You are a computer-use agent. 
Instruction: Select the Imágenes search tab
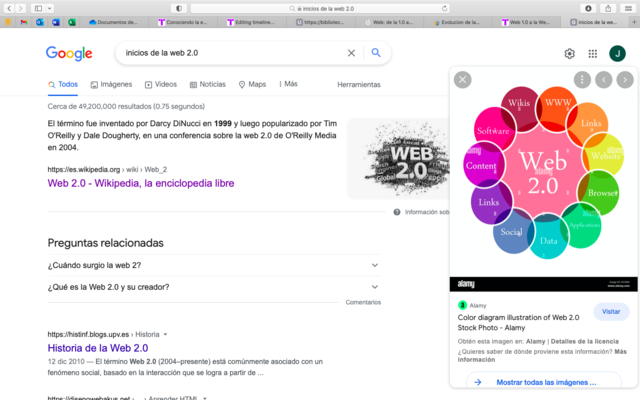click(x=111, y=84)
